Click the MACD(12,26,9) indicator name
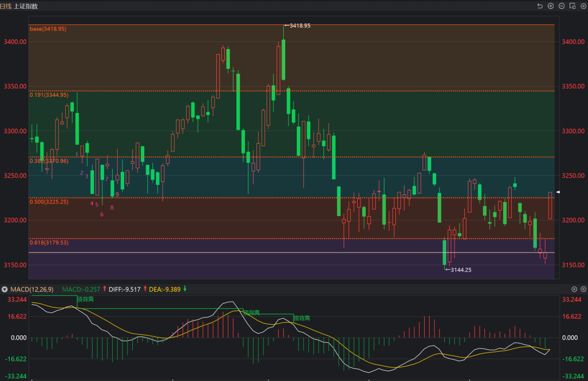The width and height of the screenshot is (588, 381). coord(32,290)
